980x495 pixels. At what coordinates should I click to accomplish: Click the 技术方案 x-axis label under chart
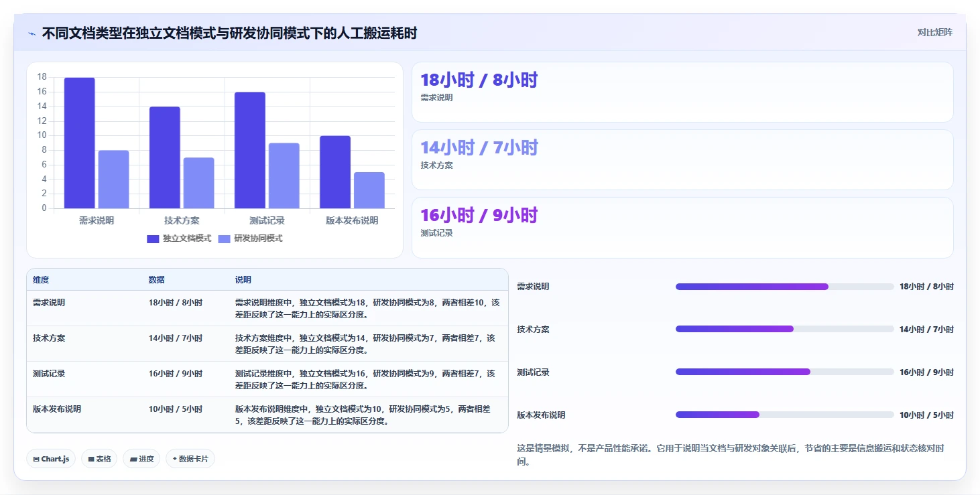point(182,220)
